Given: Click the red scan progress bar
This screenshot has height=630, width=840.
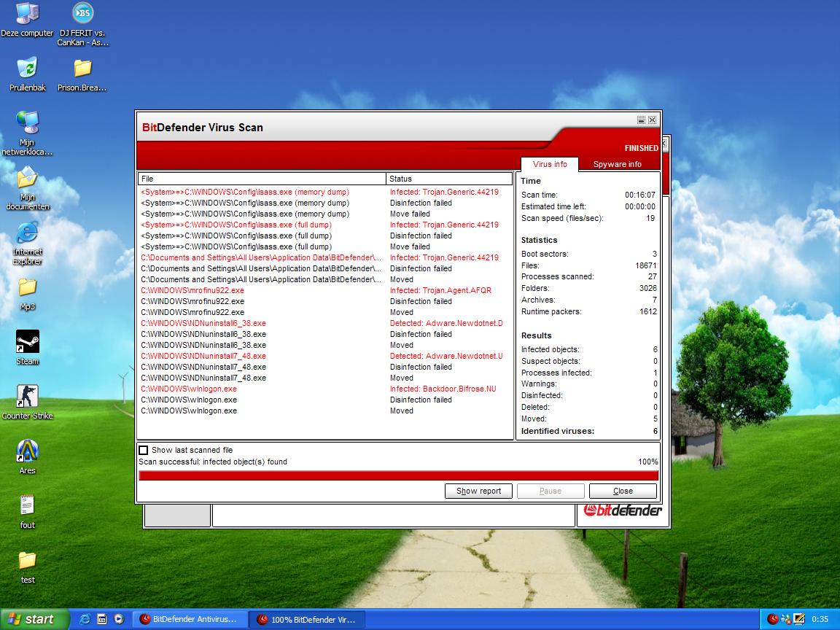Looking at the screenshot, I should (398, 475).
